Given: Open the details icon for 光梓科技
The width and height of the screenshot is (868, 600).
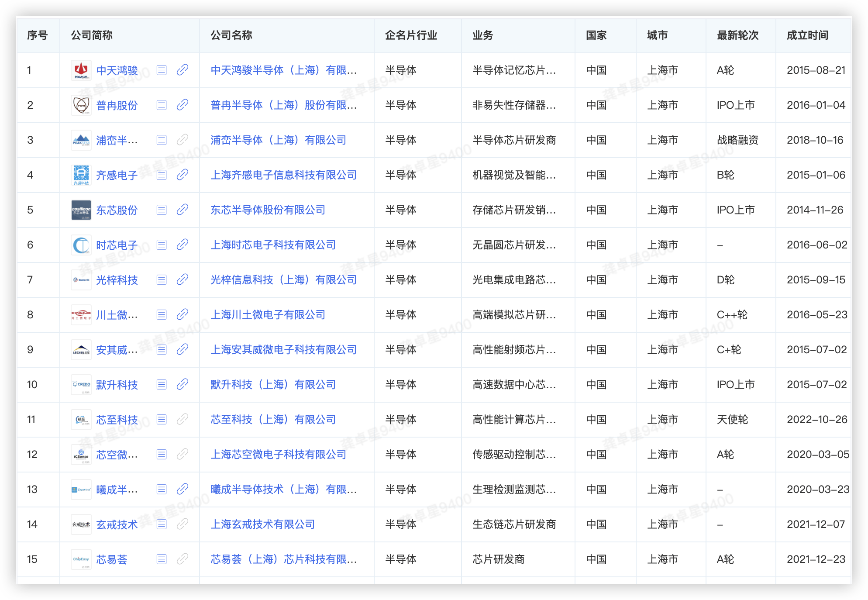Looking at the screenshot, I should (162, 279).
